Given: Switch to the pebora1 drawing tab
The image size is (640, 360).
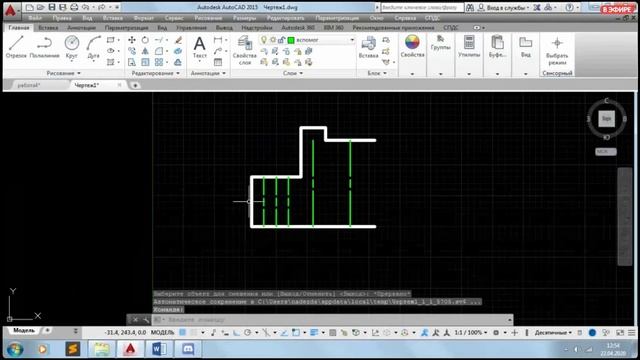Looking at the screenshot, I should 29,85.
